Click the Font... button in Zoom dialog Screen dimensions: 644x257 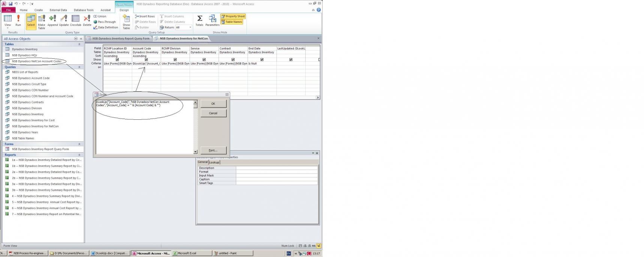[x=213, y=150]
